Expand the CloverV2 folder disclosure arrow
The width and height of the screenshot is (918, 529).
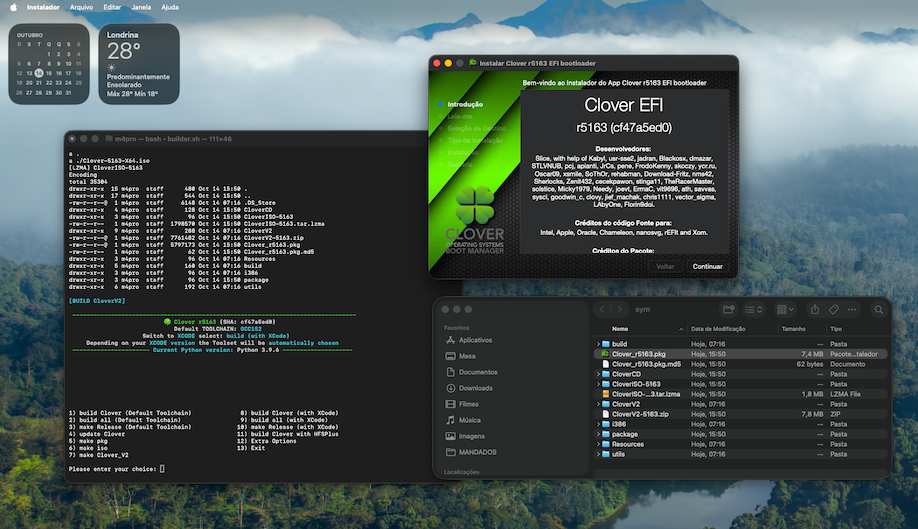click(x=598, y=404)
